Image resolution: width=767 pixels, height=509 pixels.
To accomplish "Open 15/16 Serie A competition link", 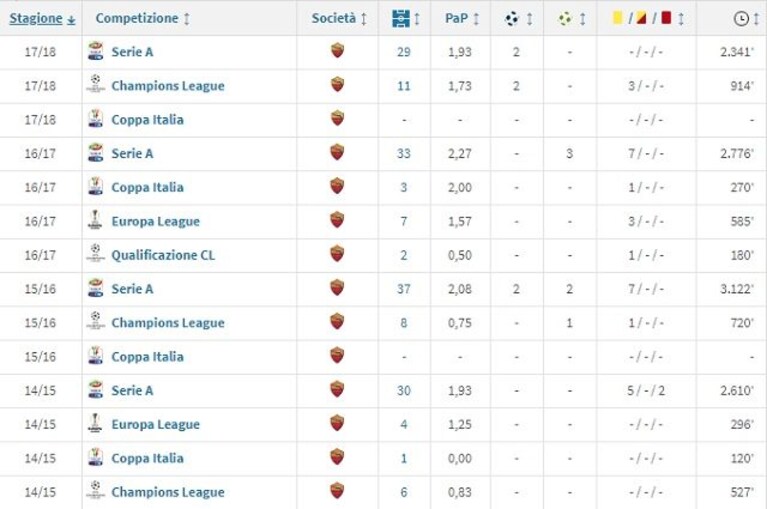I will pyautogui.click(x=132, y=288).
